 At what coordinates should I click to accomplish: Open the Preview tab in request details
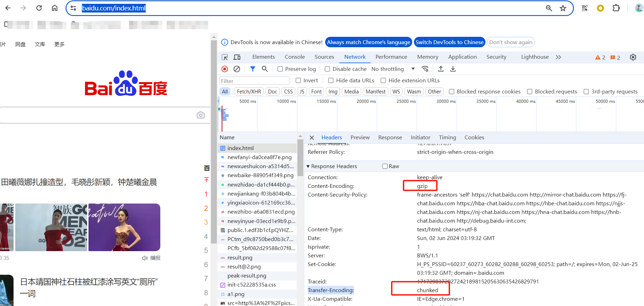click(360, 138)
